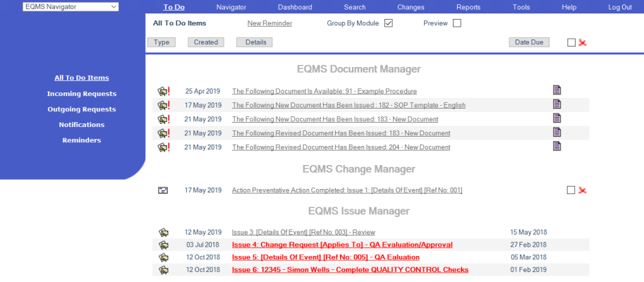Tick select-all checkbox next to Date Due
Screen dimensions: 644x282
(571, 43)
